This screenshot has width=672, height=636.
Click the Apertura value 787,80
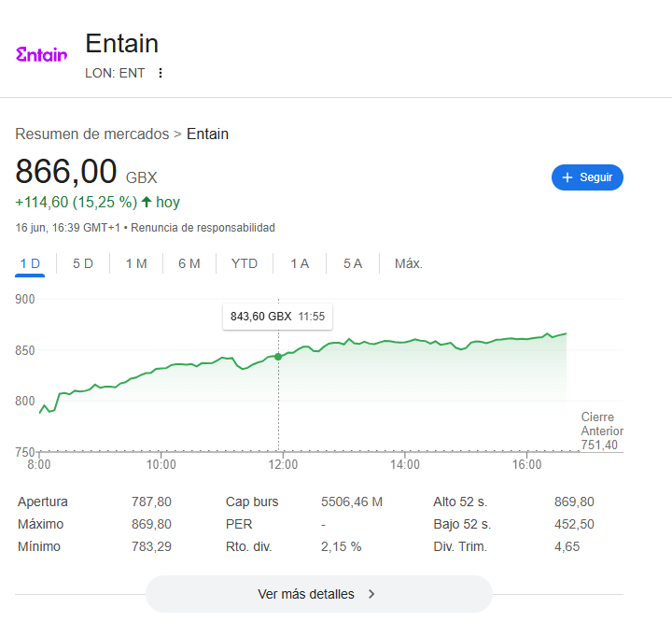[x=151, y=502]
